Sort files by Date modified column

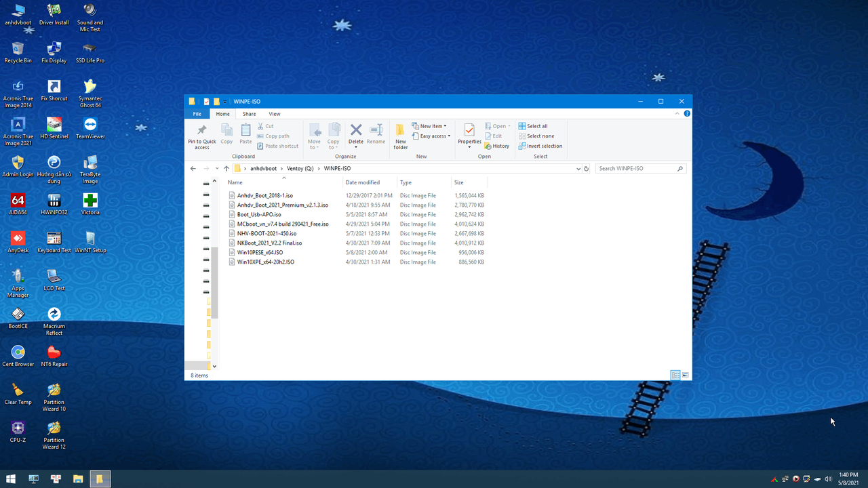370,182
